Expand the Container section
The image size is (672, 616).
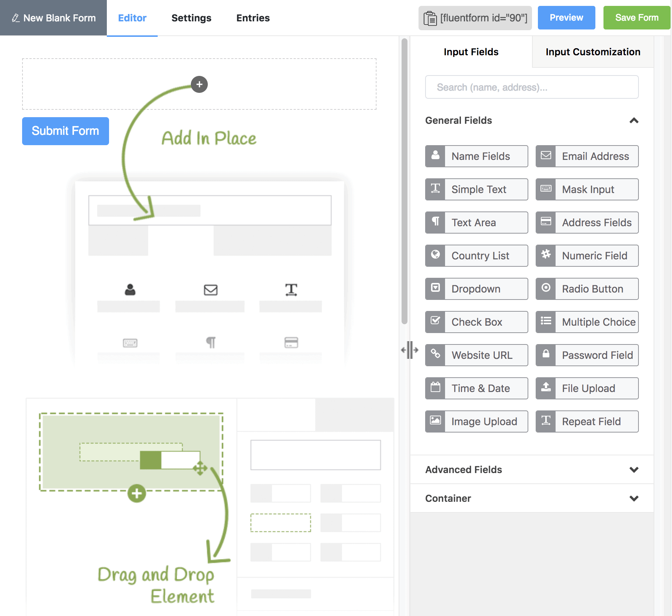pos(634,498)
